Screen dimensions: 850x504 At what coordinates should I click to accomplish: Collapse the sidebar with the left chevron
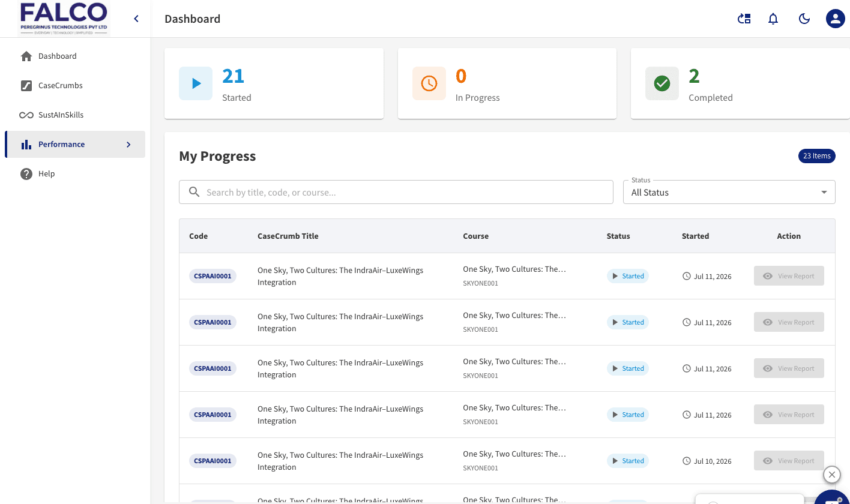click(x=136, y=19)
